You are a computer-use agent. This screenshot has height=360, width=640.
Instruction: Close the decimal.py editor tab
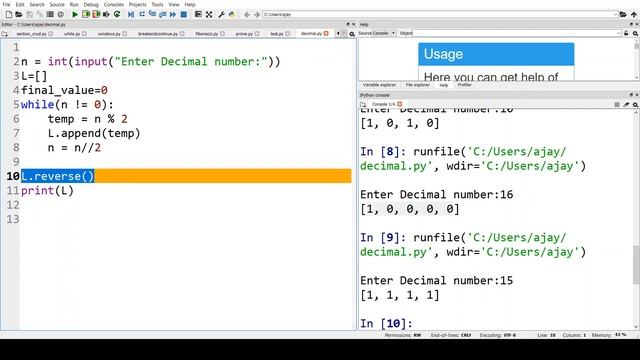click(326, 33)
